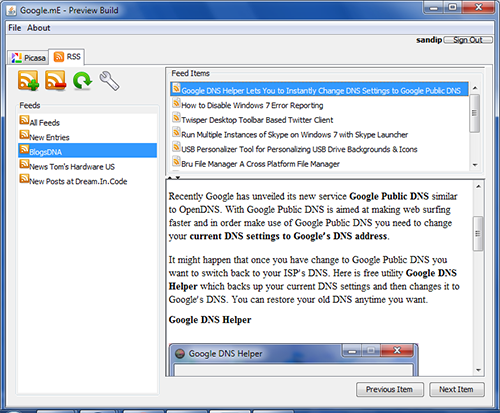The width and height of the screenshot is (500, 413).
Task: Switch to the Picasa tab
Action: coord(28,58)
